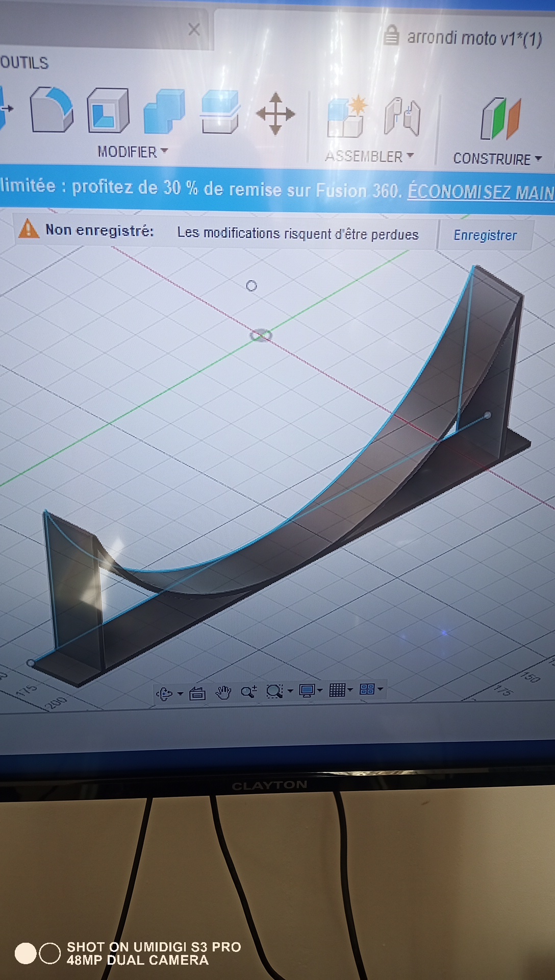Create a New Component from toolbar
This screenshot has width=555, height=980.
click(347, 116)
